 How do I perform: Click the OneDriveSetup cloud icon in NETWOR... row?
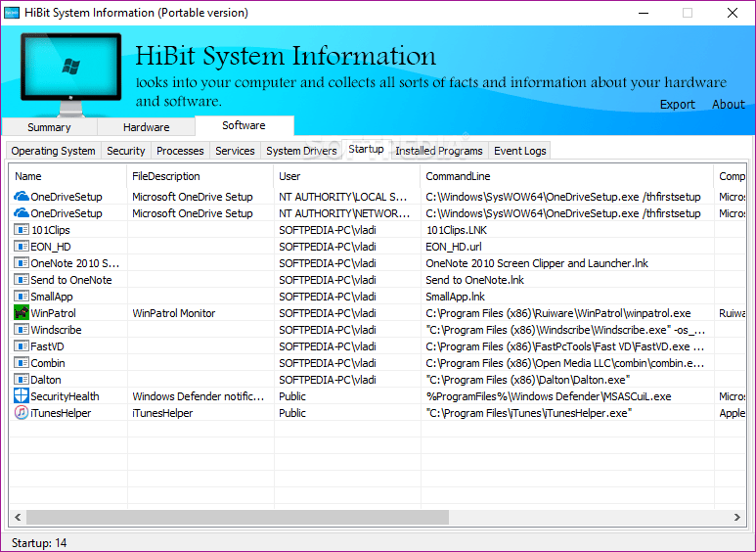(22, 212)
